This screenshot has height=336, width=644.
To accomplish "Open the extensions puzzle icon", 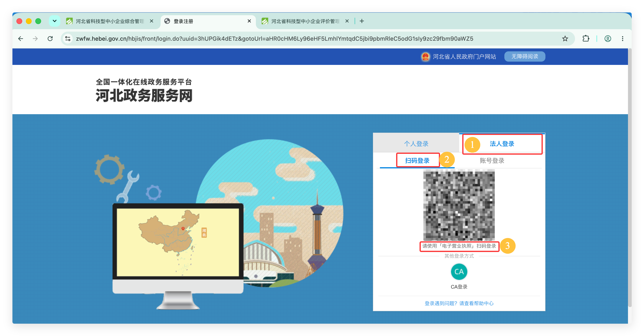I will (586, 38).
